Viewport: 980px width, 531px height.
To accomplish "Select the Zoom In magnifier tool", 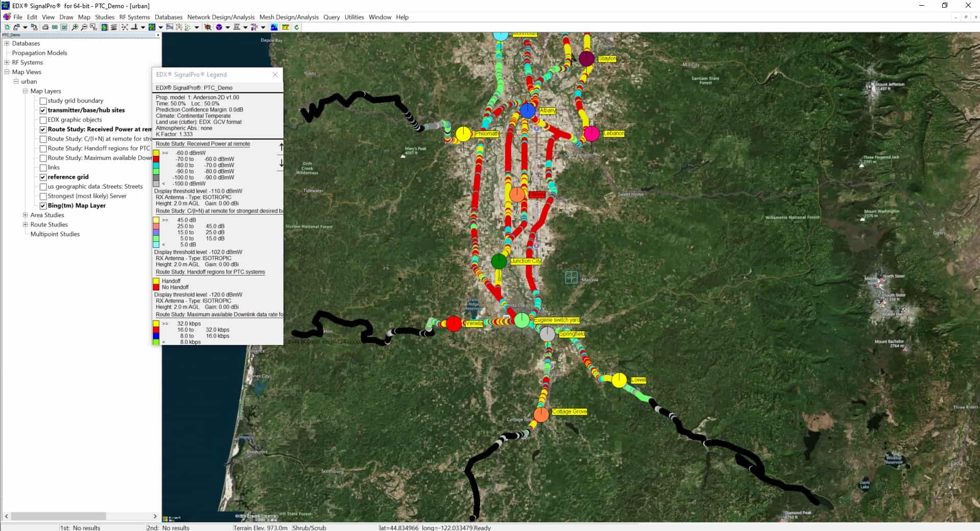I will pos(75,27).
